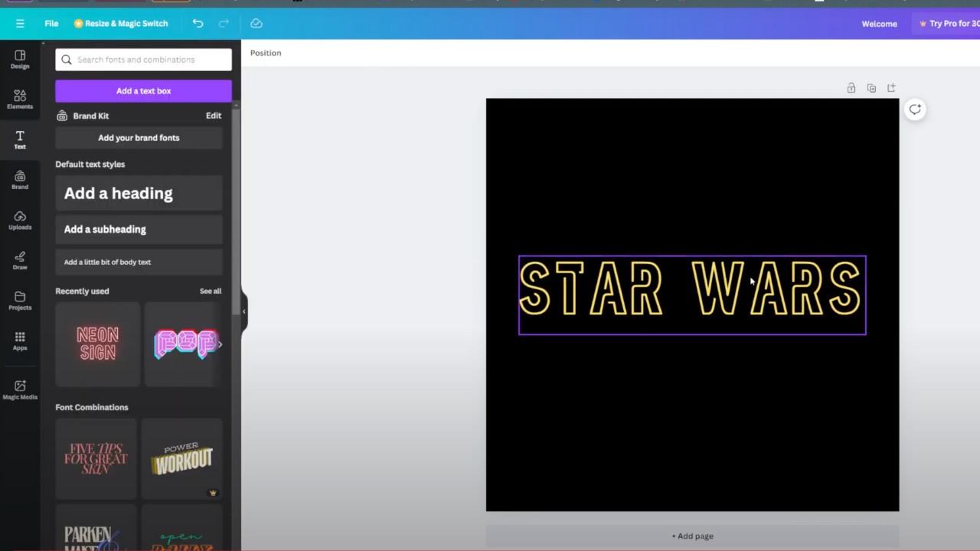Open Resize & Magic Switch
This screenshot has height=551, width=980.
[x=121, y=24]
